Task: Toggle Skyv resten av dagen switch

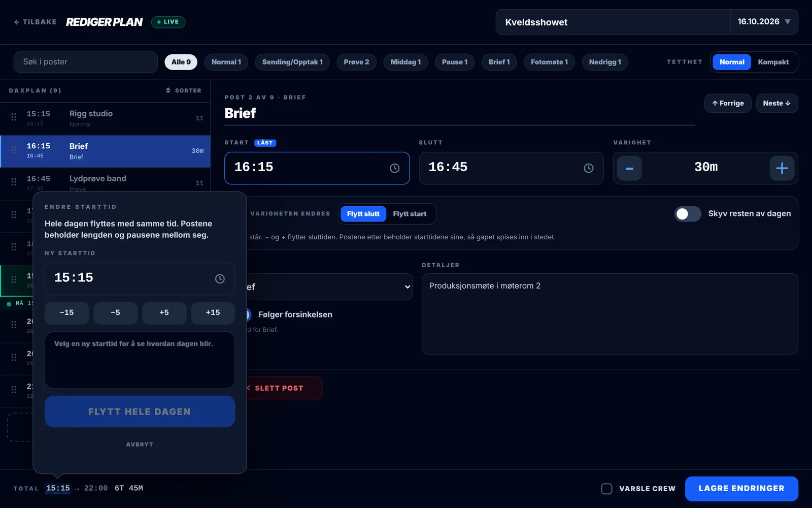Action: tap(688, 214)
